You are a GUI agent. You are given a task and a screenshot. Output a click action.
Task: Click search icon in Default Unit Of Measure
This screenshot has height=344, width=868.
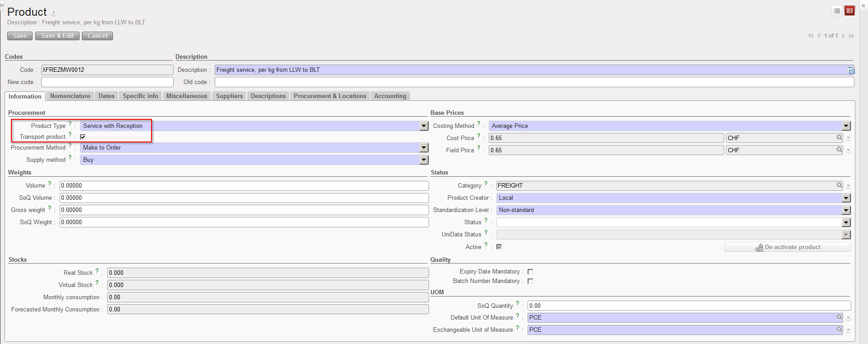839,317
